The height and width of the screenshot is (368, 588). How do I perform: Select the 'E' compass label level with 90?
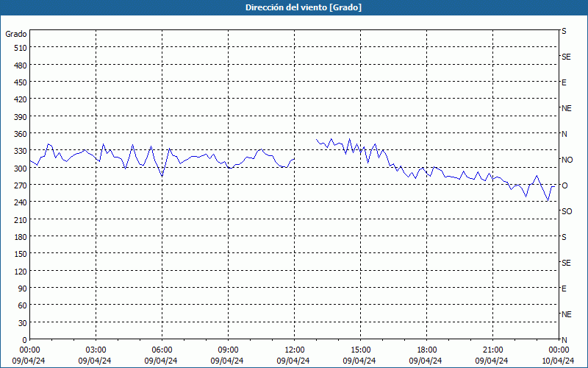pos(564,289)
